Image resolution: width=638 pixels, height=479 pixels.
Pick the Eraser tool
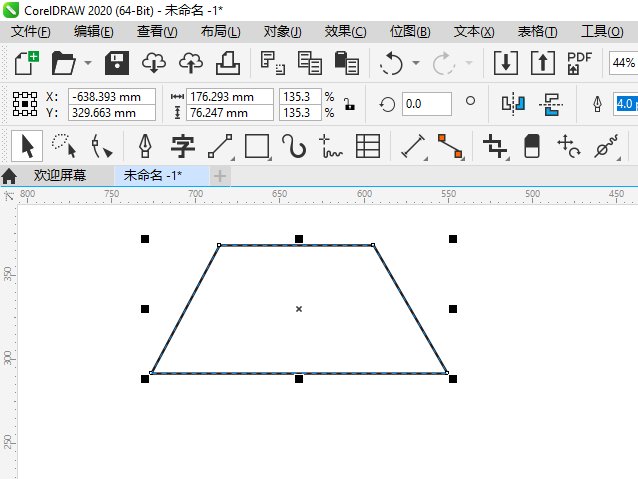[532, 147]
